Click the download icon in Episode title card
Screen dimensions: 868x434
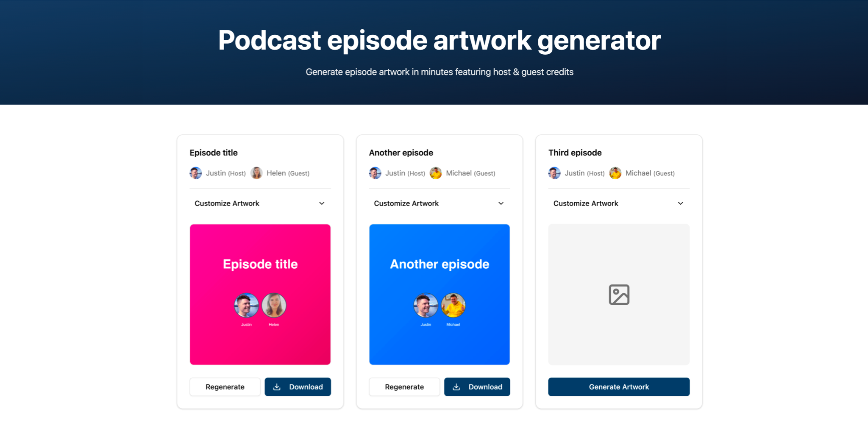coord(277,387)
